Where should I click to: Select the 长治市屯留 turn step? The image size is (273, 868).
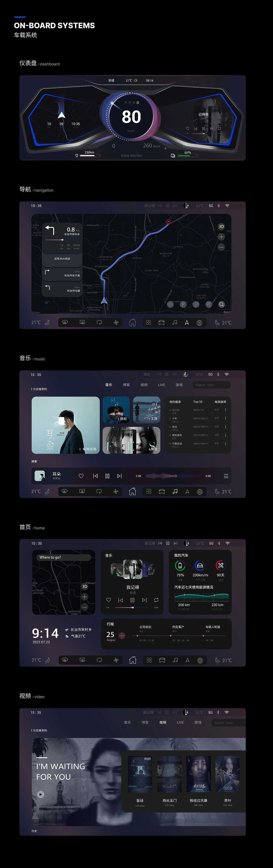click(x=62, y=289)
